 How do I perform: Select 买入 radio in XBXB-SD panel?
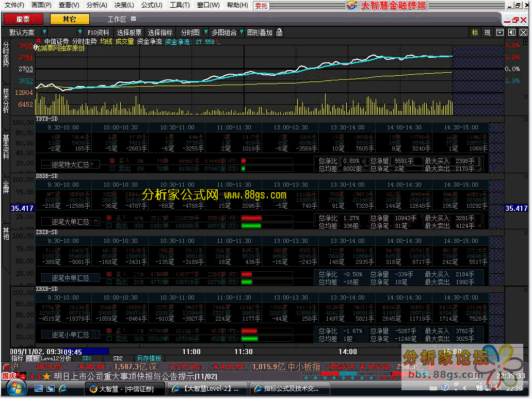(109, 331)
